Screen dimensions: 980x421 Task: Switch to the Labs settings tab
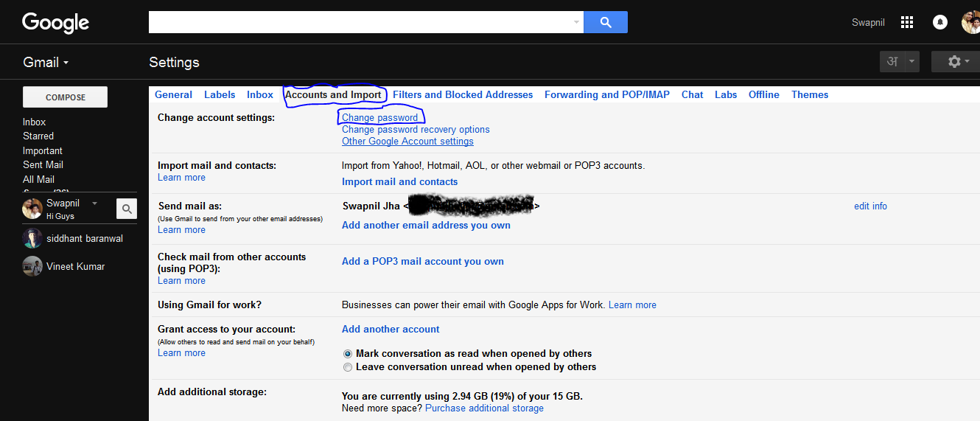pyautogui.click(x=726, y=94)
